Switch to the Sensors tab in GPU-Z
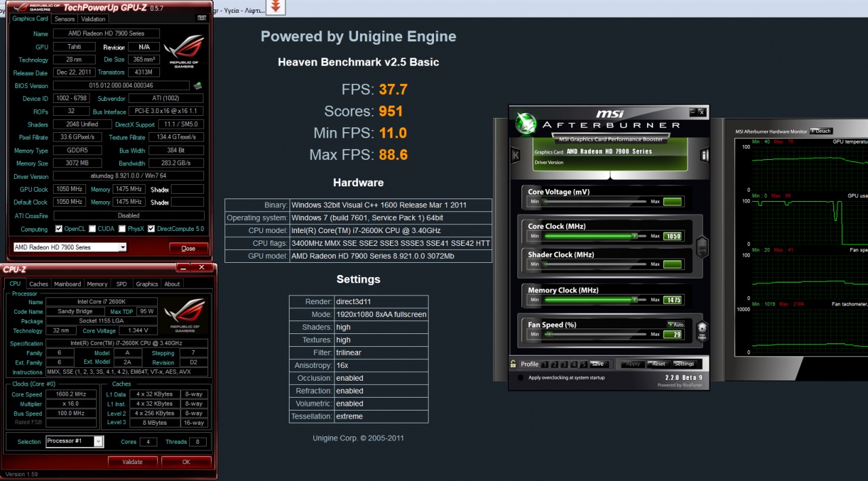 pos(64,19)
